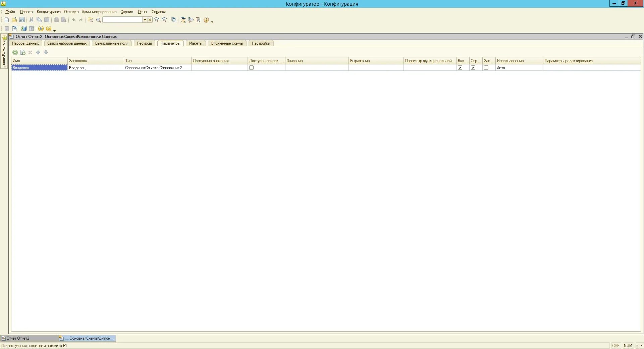The image size is (644, 349).
Task: Open keyboard layout 'ru' selector in status bar
Action: (639, 346)
